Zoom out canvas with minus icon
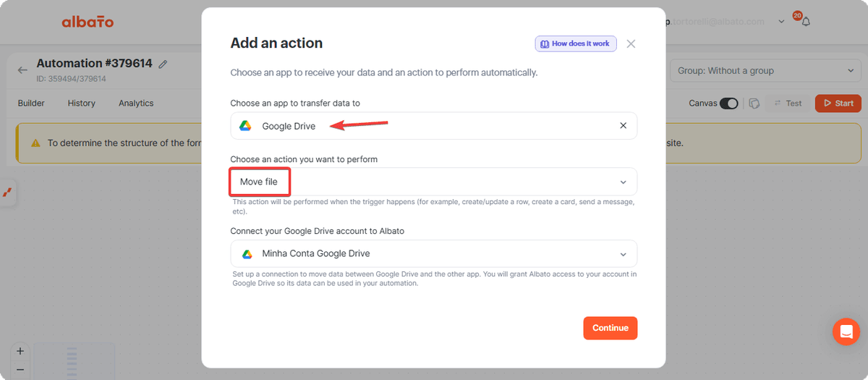 coord(20,370)
